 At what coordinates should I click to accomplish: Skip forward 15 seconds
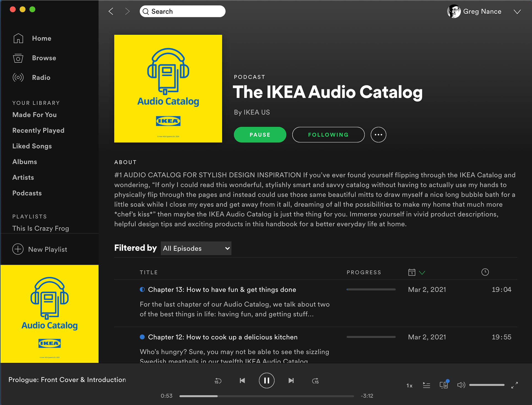pyautogui.click(x=315, y=381)
